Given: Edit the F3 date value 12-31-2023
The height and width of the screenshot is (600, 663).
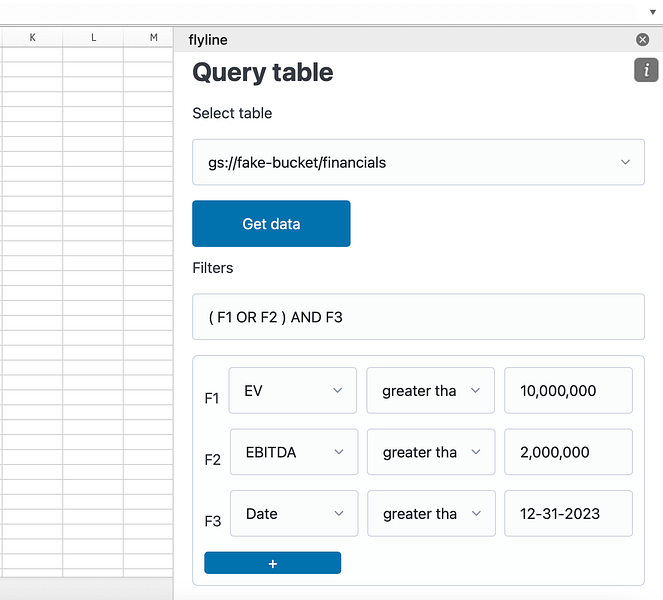Looking at the screenshot, I should [568, 514].
